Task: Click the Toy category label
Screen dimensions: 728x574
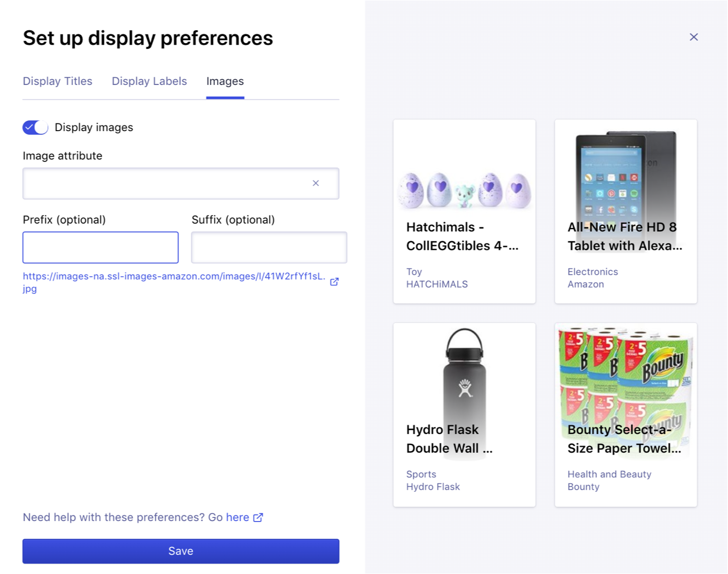Action: coord(414,272)
